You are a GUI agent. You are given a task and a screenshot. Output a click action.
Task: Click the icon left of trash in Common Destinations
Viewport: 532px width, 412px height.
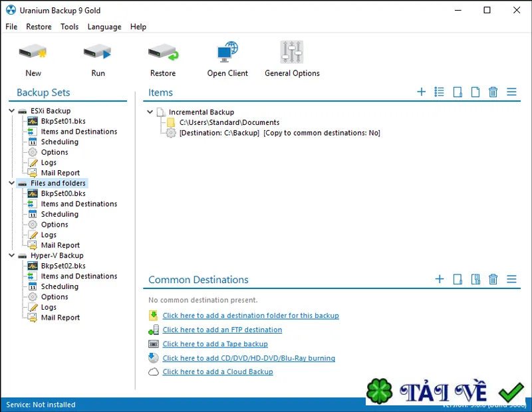click(475, 279)
